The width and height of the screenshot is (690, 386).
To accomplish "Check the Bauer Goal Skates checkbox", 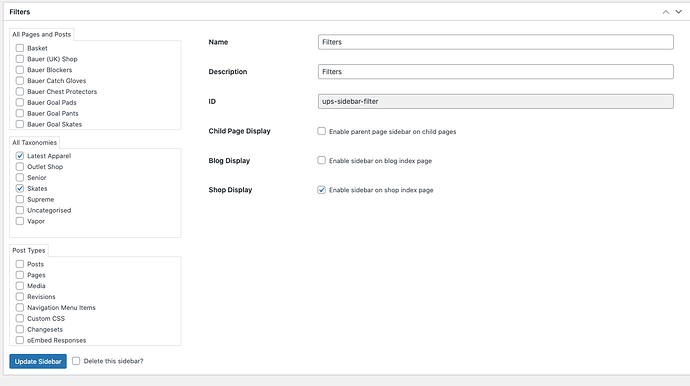I will [20, 124].
